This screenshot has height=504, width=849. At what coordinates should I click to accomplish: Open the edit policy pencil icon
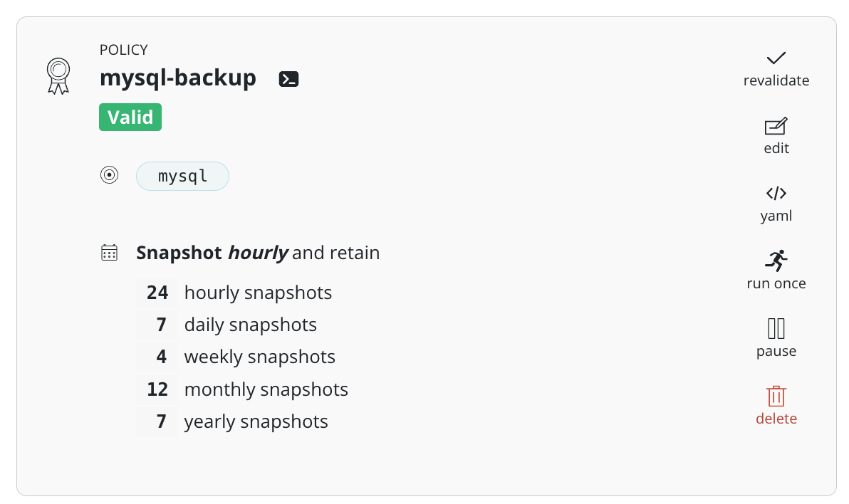click(x=776, y=127)
